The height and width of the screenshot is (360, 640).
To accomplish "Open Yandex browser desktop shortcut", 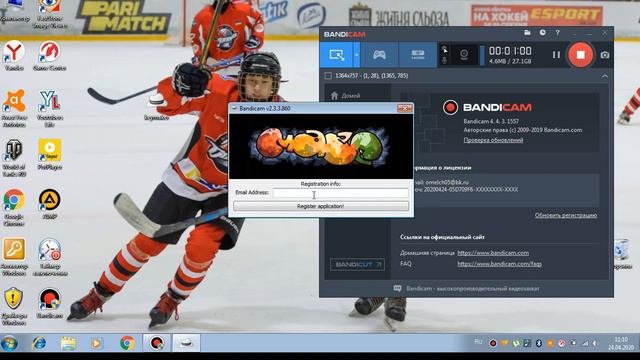I will [x=14, y=56].
